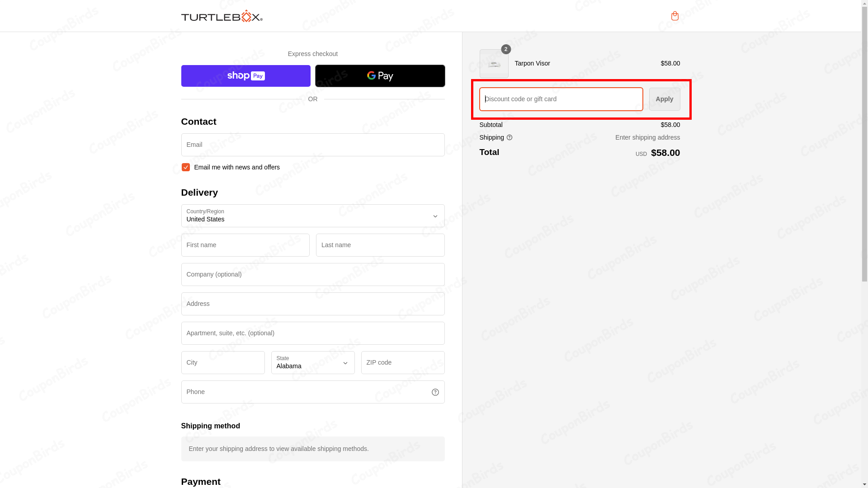868x488 pixels.
Task: Click the Address input field
Action: pyautogui.click(x=312, y=304)
